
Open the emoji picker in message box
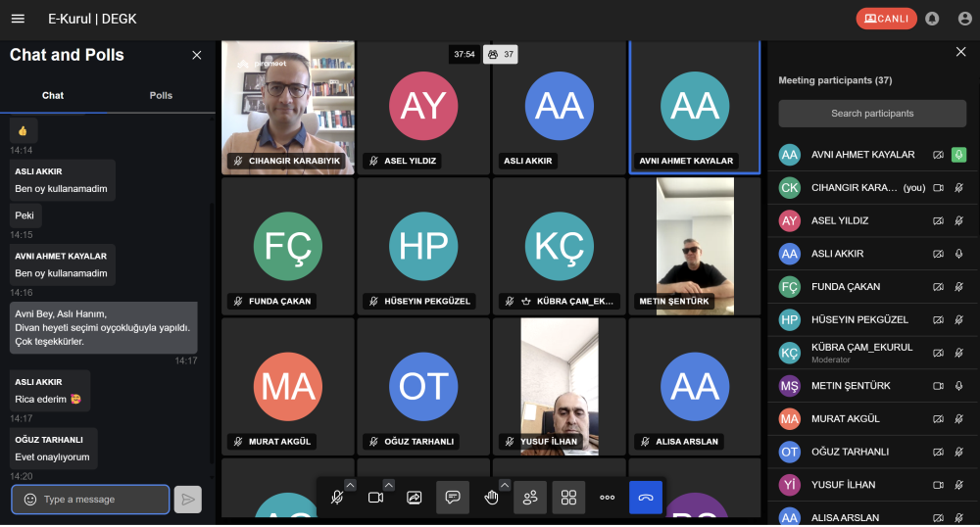tap(30, 500)
